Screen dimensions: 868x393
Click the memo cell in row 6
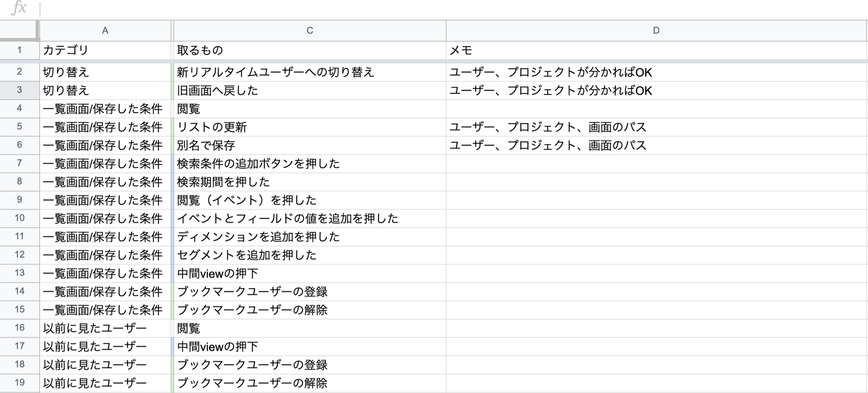pyautogui.click(x=656, y=145)
